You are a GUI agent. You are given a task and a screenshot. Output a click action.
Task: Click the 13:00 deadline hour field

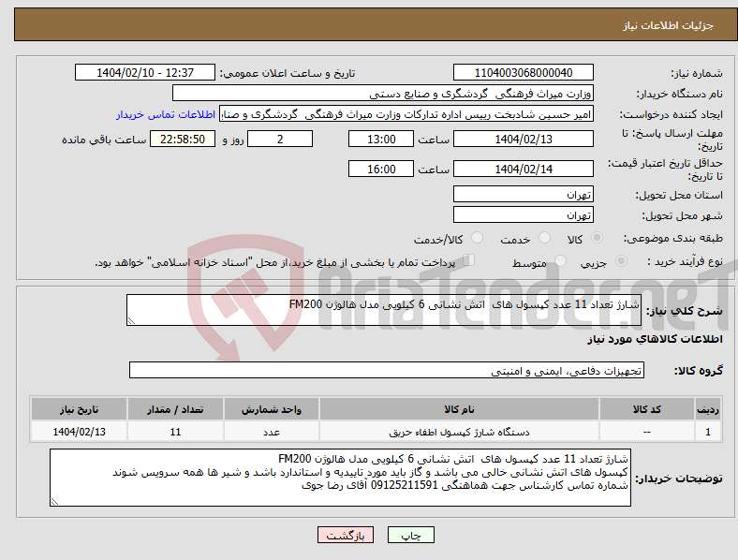381,140
